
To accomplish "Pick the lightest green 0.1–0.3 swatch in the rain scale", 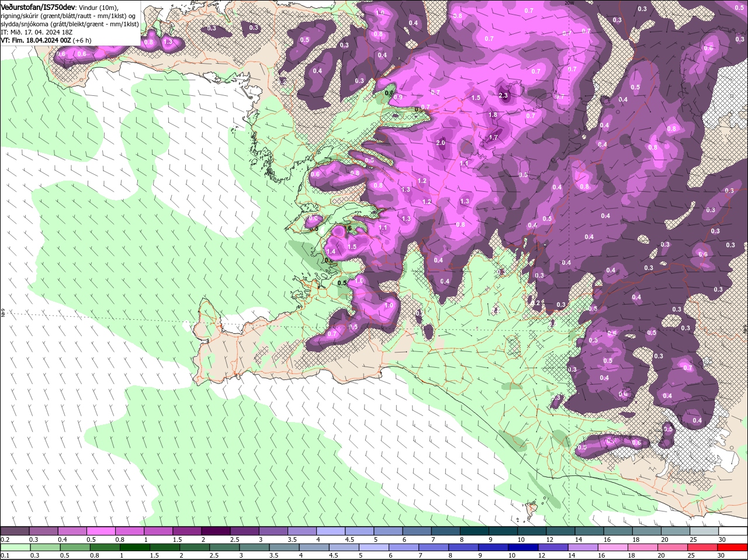I will click(15, 547).
